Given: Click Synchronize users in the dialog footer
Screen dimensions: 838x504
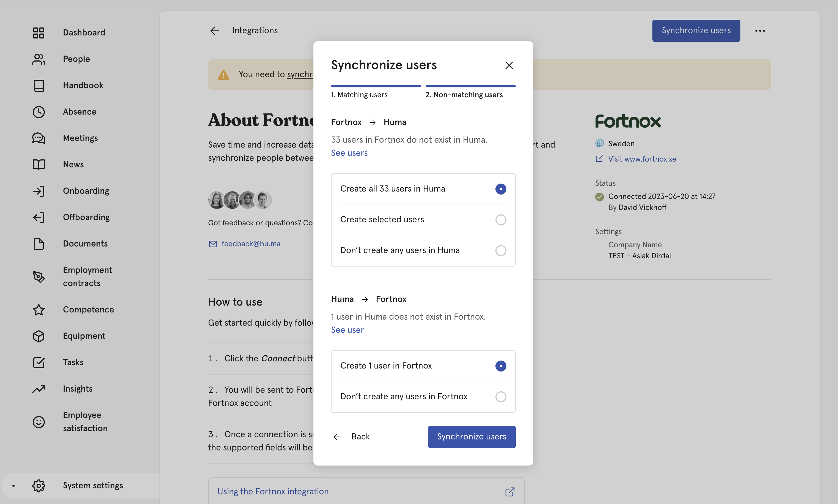Looking at the screenshot, I should tap(472, 437).
